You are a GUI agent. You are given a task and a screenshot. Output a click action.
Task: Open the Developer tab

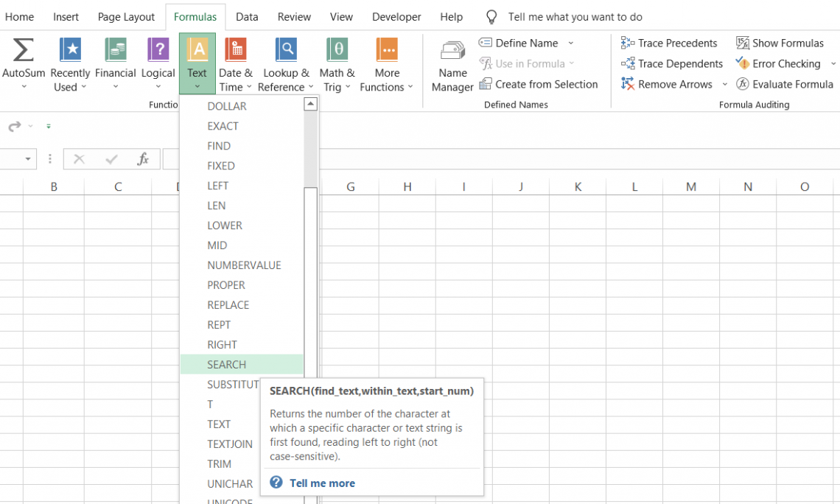[396, 16]
